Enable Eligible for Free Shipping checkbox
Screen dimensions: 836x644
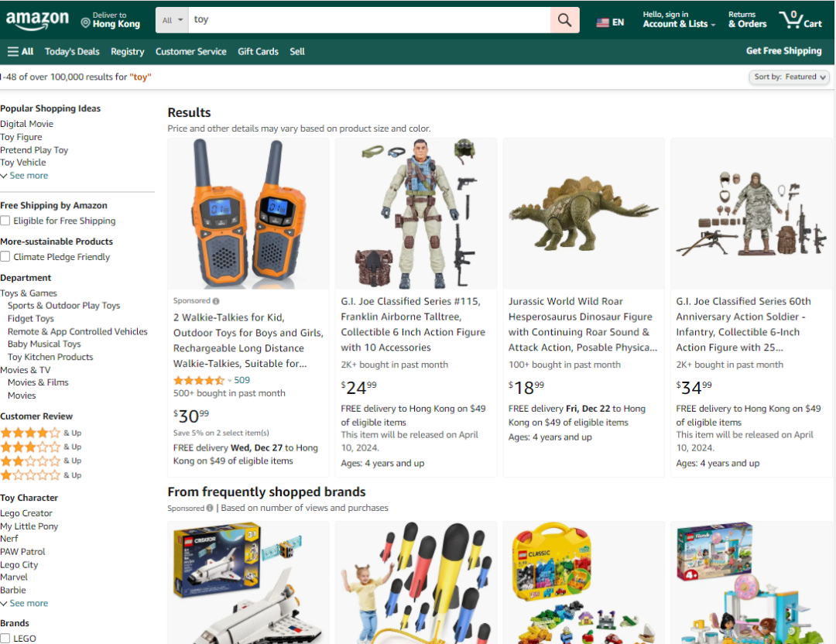(x=5, y=221)
